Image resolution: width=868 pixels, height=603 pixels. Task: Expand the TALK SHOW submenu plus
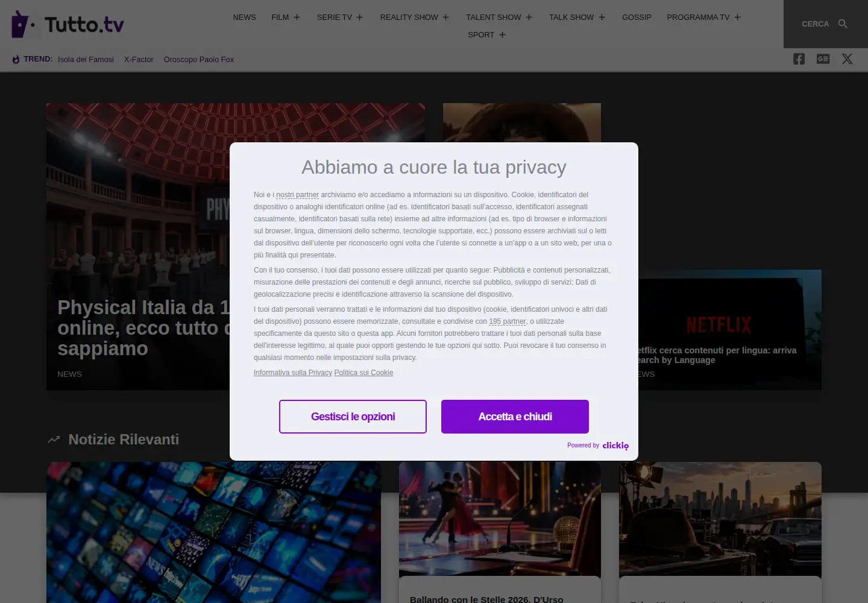pos(602,17)
